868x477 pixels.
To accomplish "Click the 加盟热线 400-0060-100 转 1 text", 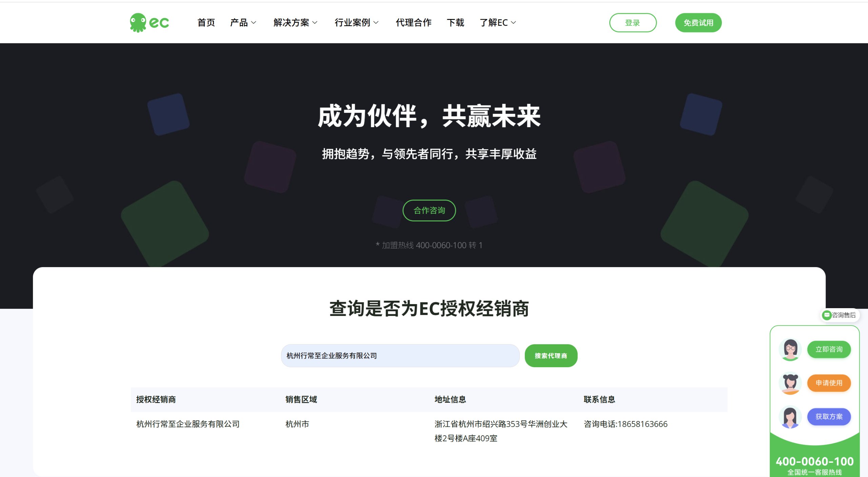I will click(429, 245).
